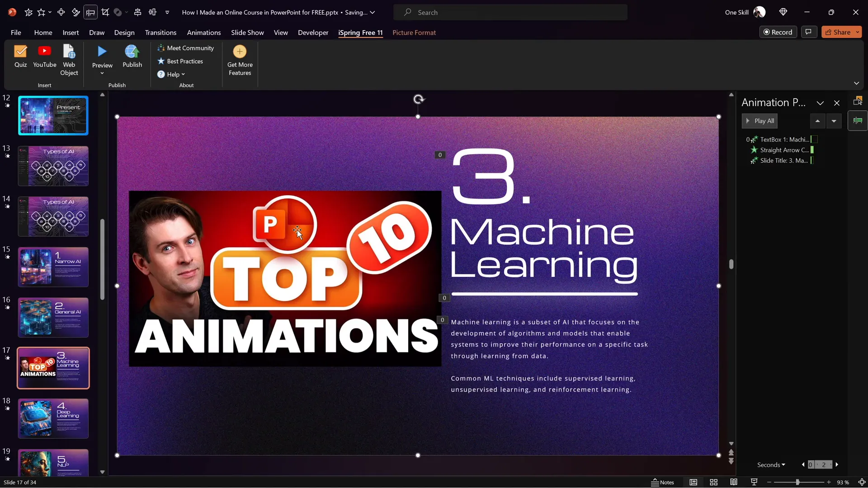Image resolution: width=868 pixels, height=488 pixels.
Task: Select slide 15 thumbnail Narrow AI
Action: 53,267
